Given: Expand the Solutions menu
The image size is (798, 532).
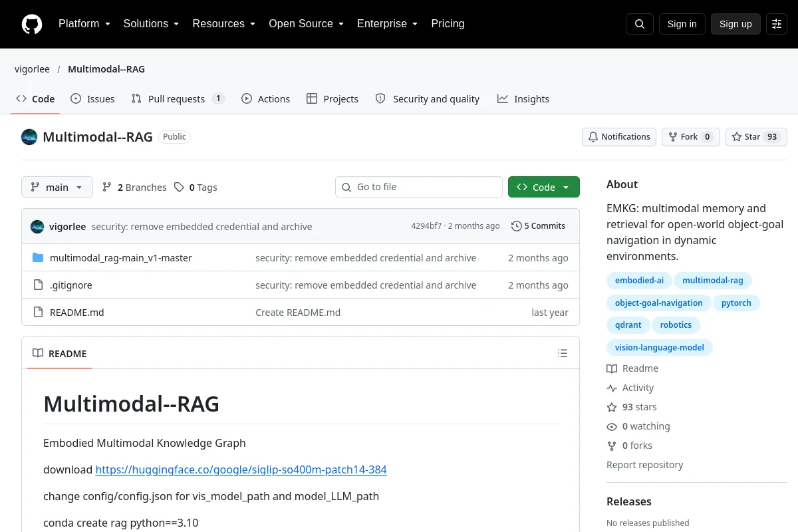Looking at the screenshot, I should (x=151, y=24).
